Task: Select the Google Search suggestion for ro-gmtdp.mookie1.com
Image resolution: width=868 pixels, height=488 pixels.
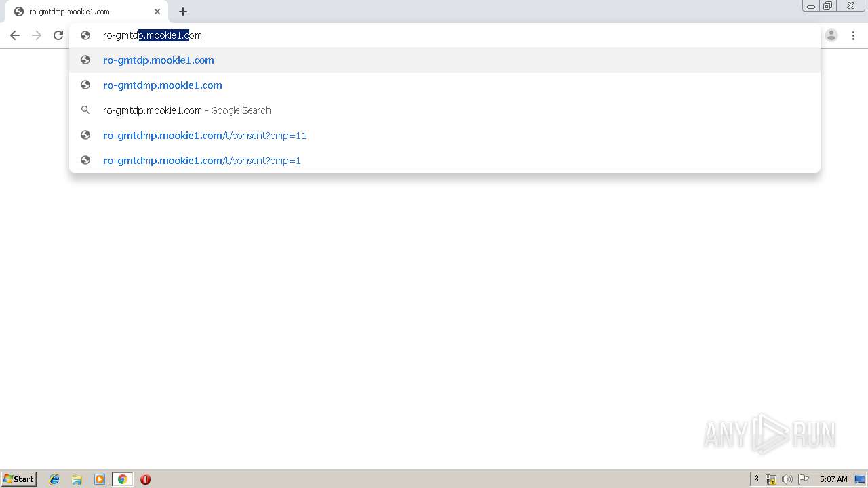Action: pyautogui.click(x=445, y=110)
